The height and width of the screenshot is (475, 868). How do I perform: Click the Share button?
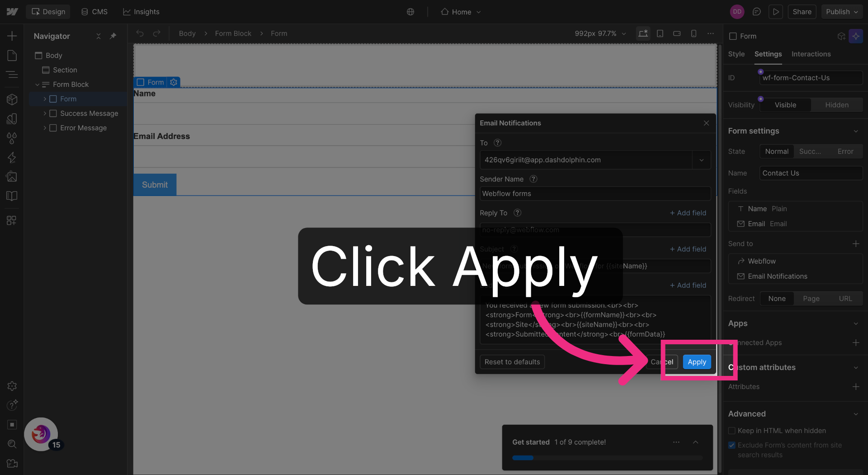pyautogui.click(x=802, y=12)
